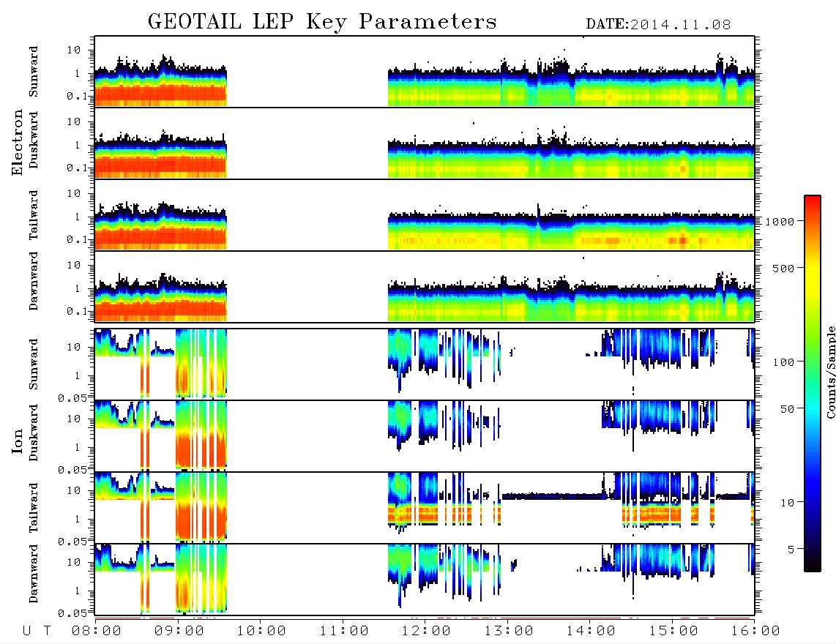This screenshot has height=644, width=836.
Task: Click the GEOTAIL LEP Key Parameters title
Action: click(x=322, y=23)
